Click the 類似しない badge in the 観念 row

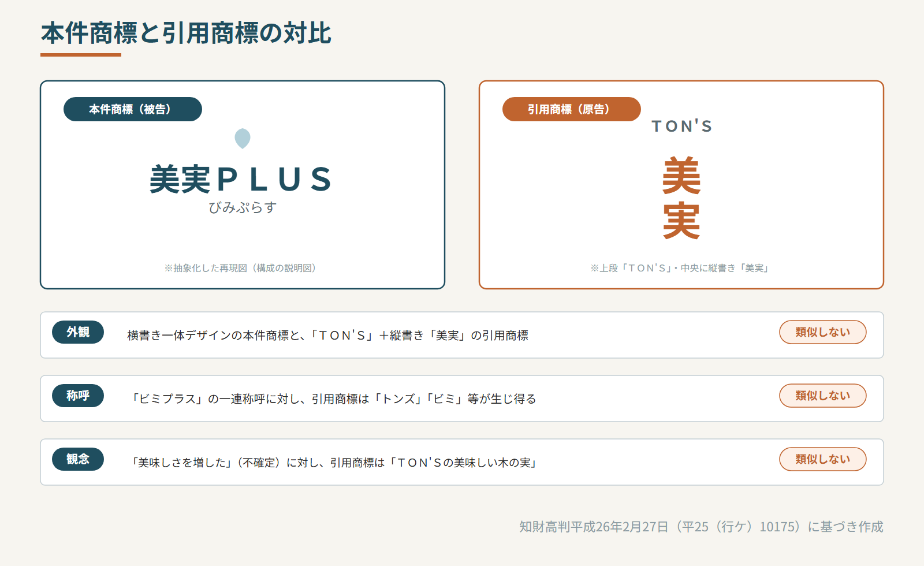823,459
